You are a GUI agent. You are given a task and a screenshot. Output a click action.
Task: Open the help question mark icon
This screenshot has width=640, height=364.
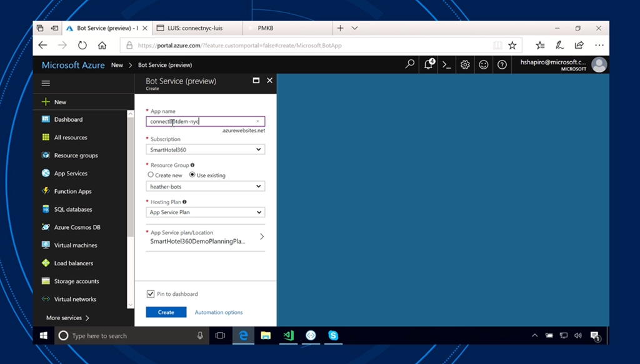[502, 64]
